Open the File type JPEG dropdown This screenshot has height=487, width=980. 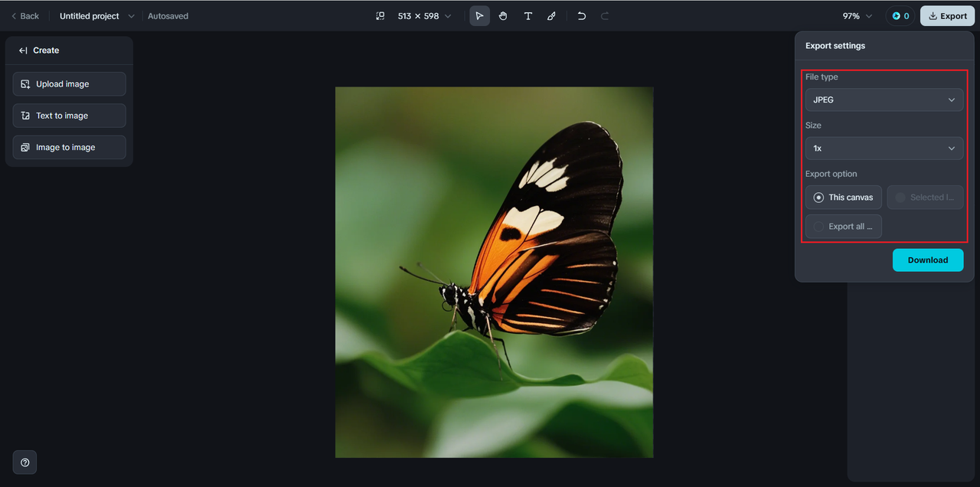pyautogui.click(x=884, y=100)
